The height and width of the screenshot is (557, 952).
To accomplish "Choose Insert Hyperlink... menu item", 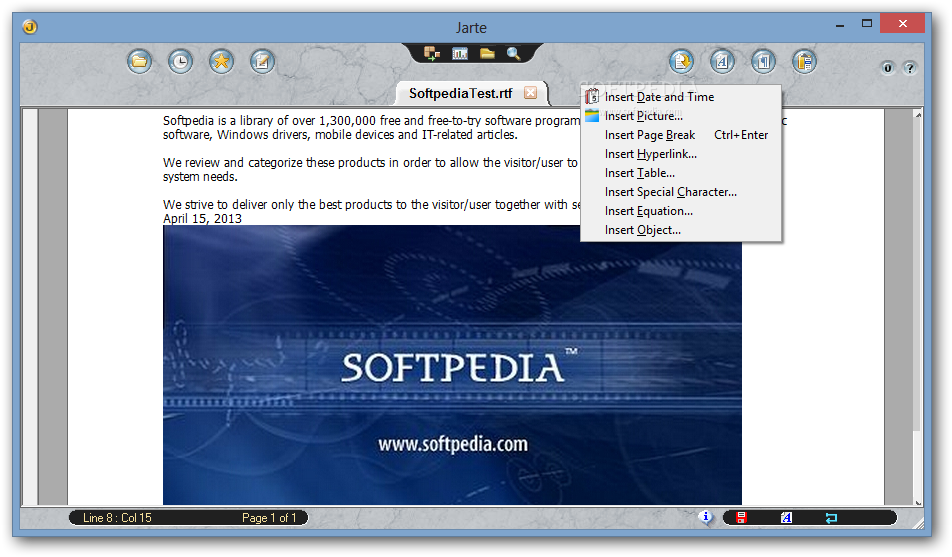I will [681, 154].
